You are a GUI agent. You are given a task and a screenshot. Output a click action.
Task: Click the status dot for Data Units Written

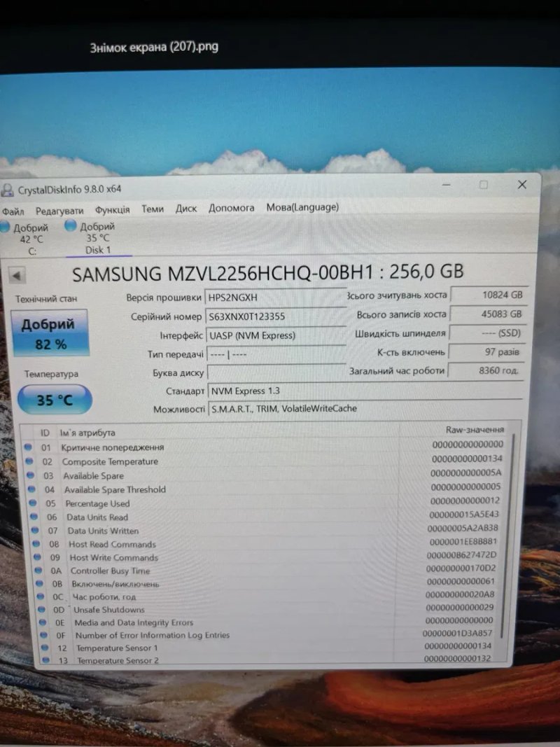(x=35, y=530)
